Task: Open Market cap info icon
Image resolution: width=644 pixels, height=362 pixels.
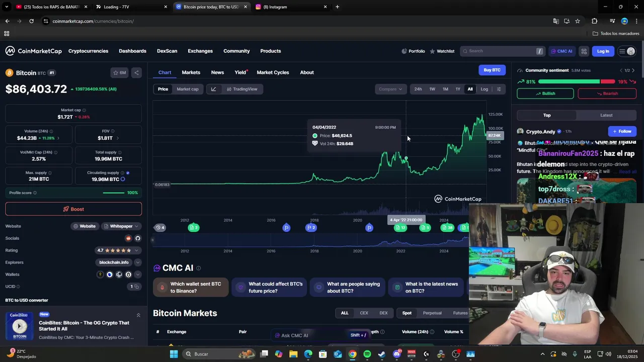Action: tap(84, 110)
